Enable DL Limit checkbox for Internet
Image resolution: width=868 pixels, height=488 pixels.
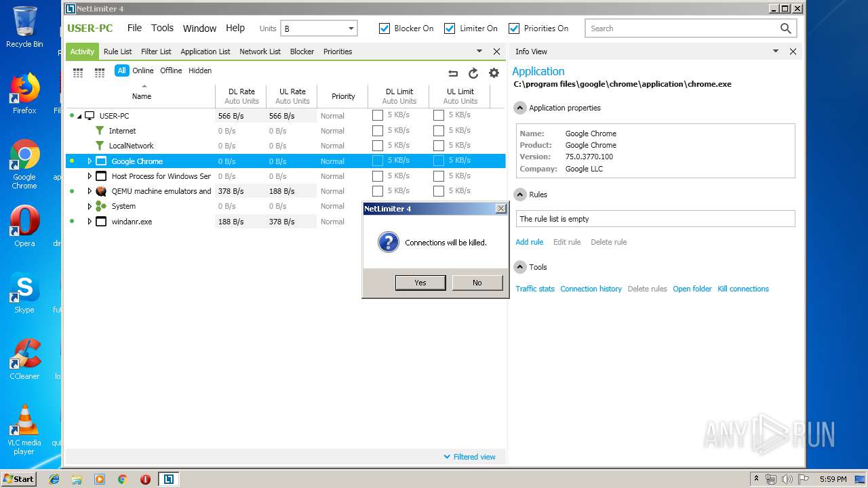click(x=378, y=130)
